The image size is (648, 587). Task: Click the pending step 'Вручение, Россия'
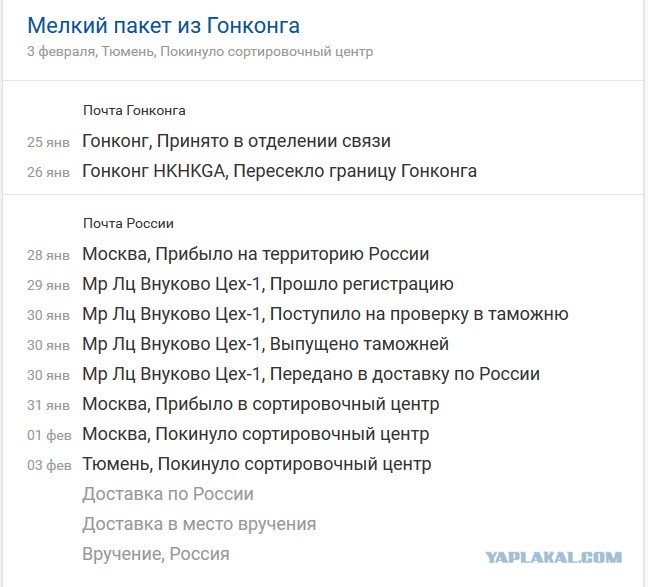[155, 554]
